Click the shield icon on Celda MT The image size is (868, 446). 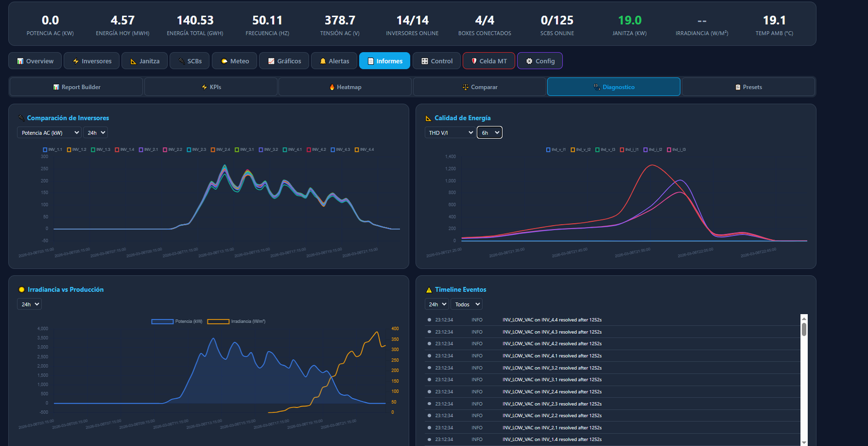click(x=474, y=61)
